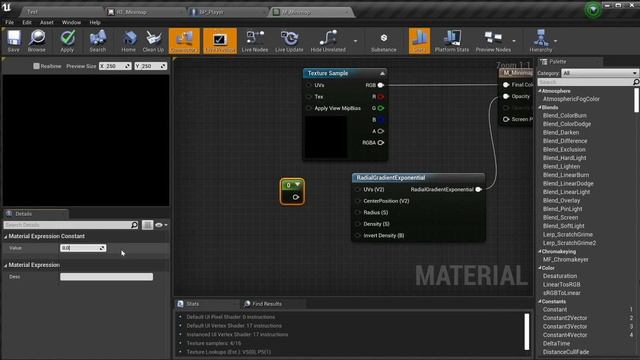This screenshot has width=640, height=360.
Task: Click M_Minimap Final Color input pin
Action: [x=506, y=84]
